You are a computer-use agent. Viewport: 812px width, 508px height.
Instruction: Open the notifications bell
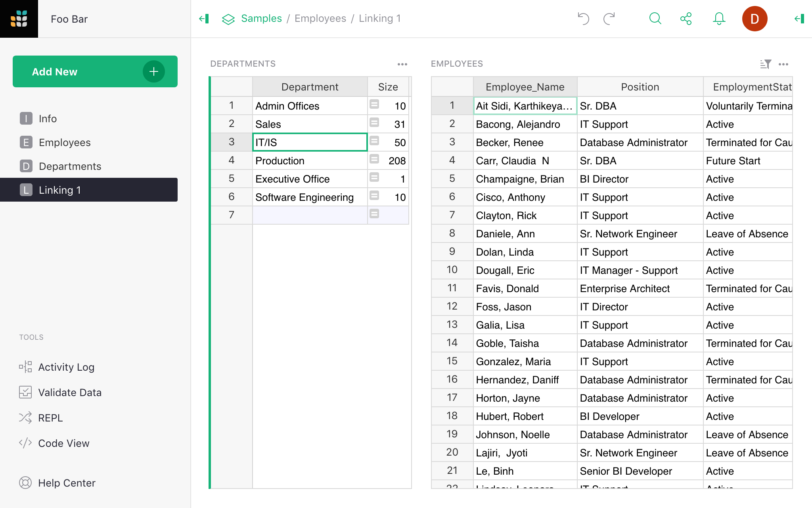719,19
